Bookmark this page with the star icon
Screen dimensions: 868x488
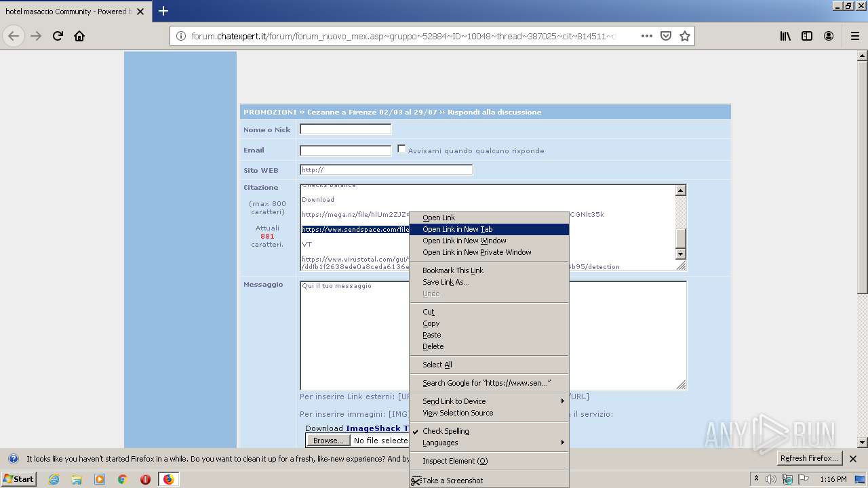coord(685,36)
